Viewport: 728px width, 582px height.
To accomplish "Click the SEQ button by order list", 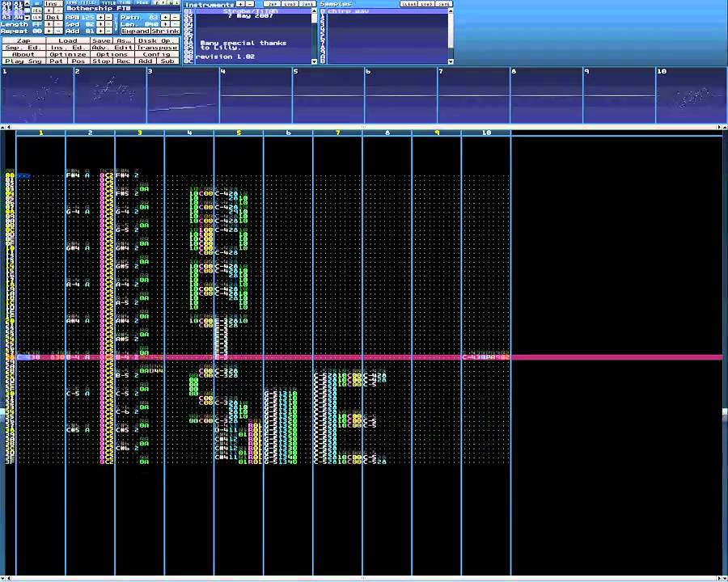I will (36, 11).
